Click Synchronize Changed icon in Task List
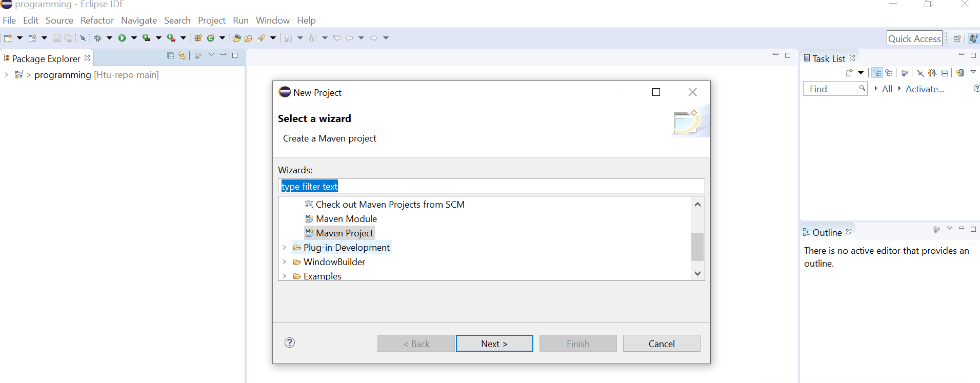980x383 pixels. [960, 73]
